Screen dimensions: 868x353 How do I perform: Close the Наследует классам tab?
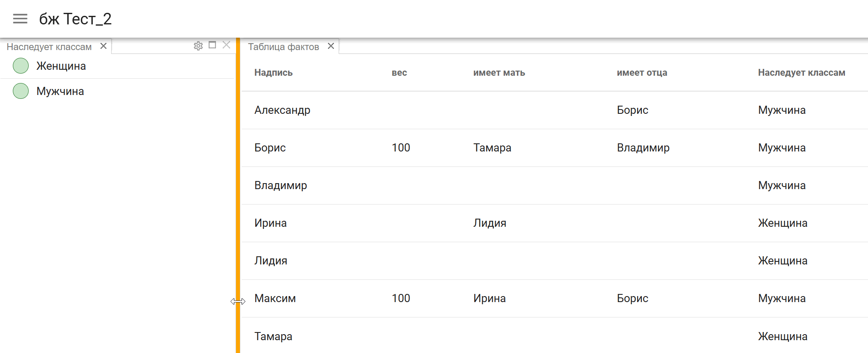tap(103, 46)
